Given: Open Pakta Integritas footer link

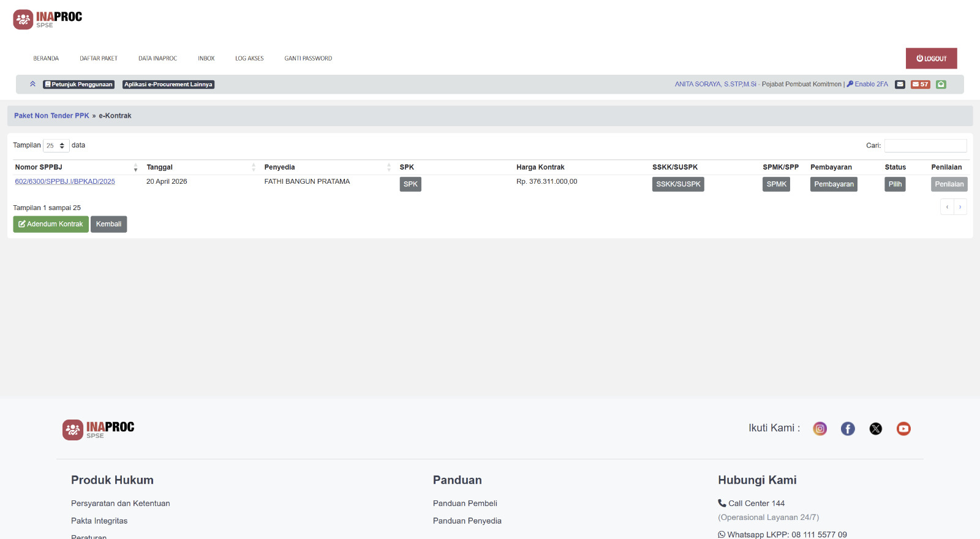Looking at the screenshot, I should click(99, 521).
